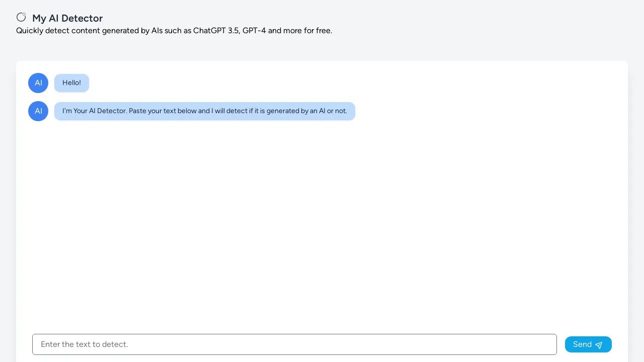Click the AI Detector introduction message
This screenshot has height=362, width=644.
[x=204, y=111]
